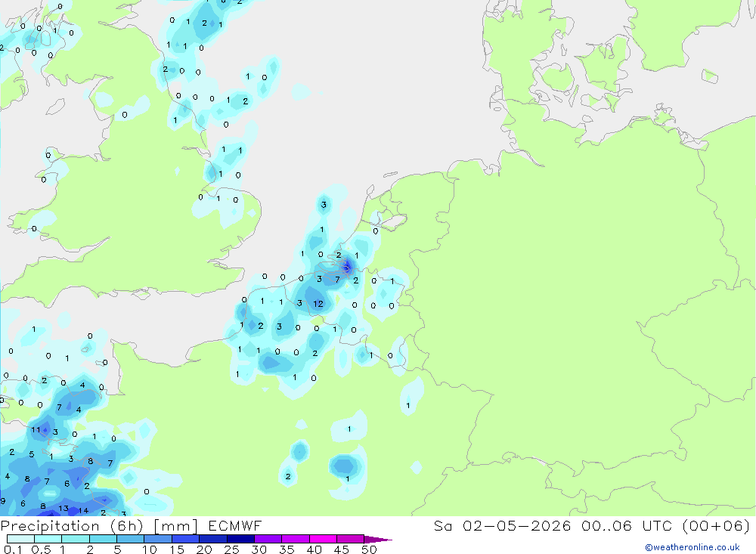Click the '30' legend scale label
Viewport: 756px width, 554px height.
(259, 549)
